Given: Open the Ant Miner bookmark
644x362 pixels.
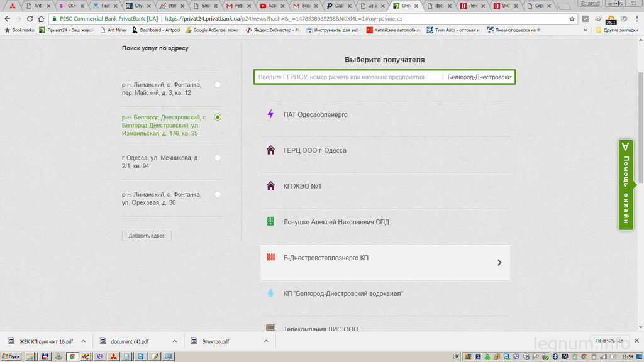Looking at the screenshot, I should coord(114,30).
